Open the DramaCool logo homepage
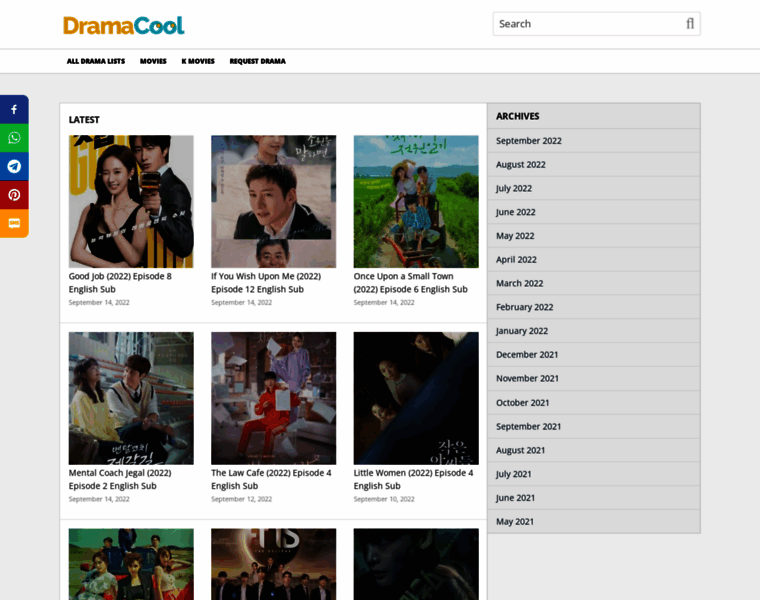The height and width of the screenshot is (600, 760). pos(124,25)
